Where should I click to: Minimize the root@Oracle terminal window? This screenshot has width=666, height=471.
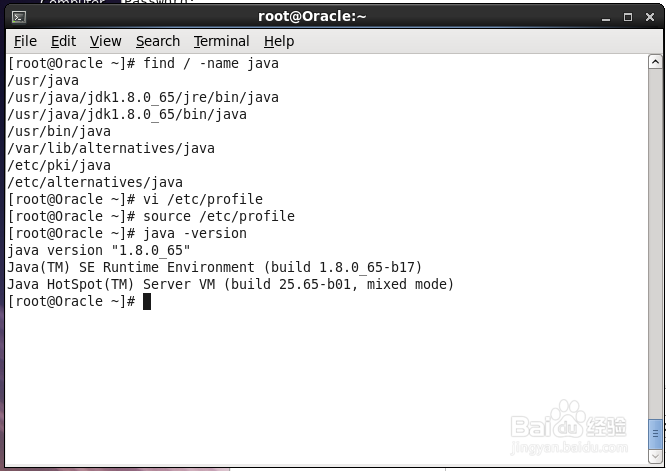tap(605, 16)
